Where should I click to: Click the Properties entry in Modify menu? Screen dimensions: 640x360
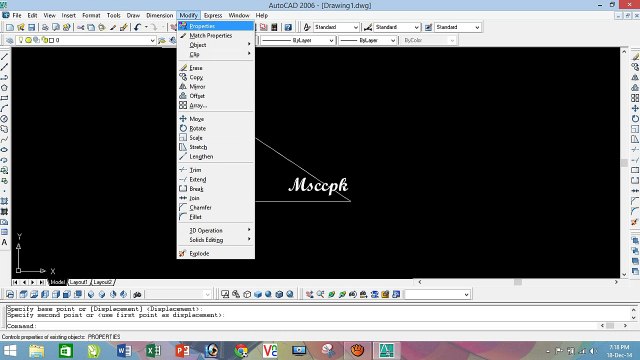216,26
